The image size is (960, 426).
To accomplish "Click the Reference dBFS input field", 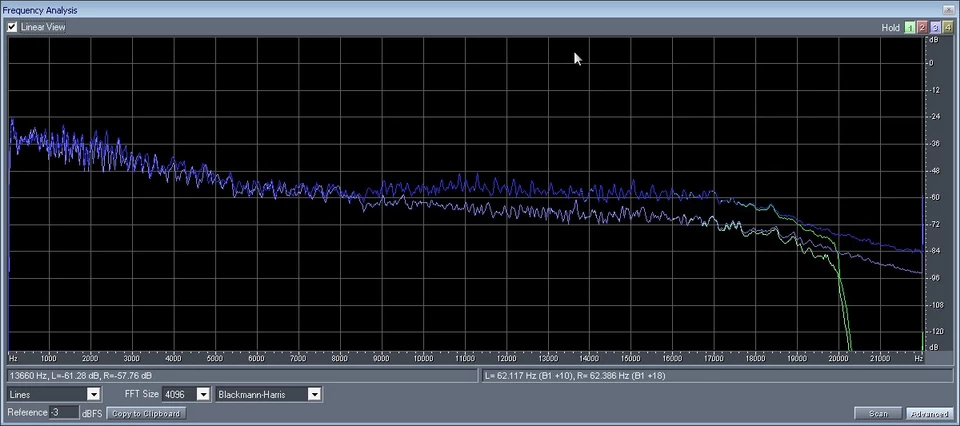I will [64, 413].
